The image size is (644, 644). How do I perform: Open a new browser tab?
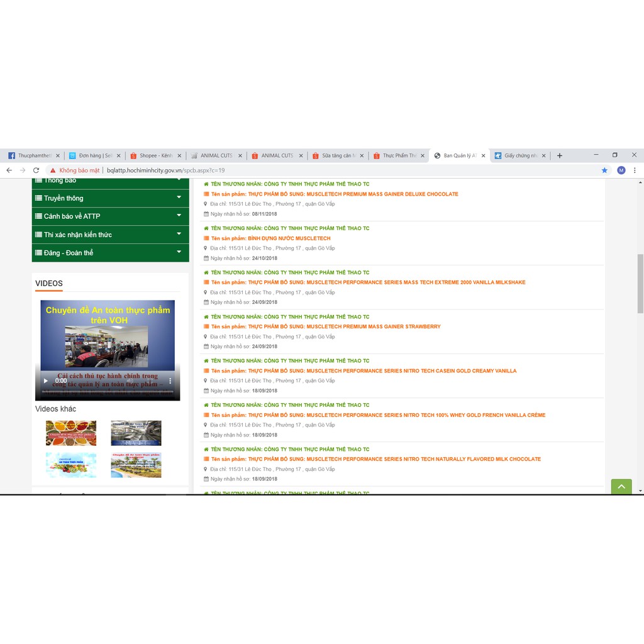(x=559, y=155)
